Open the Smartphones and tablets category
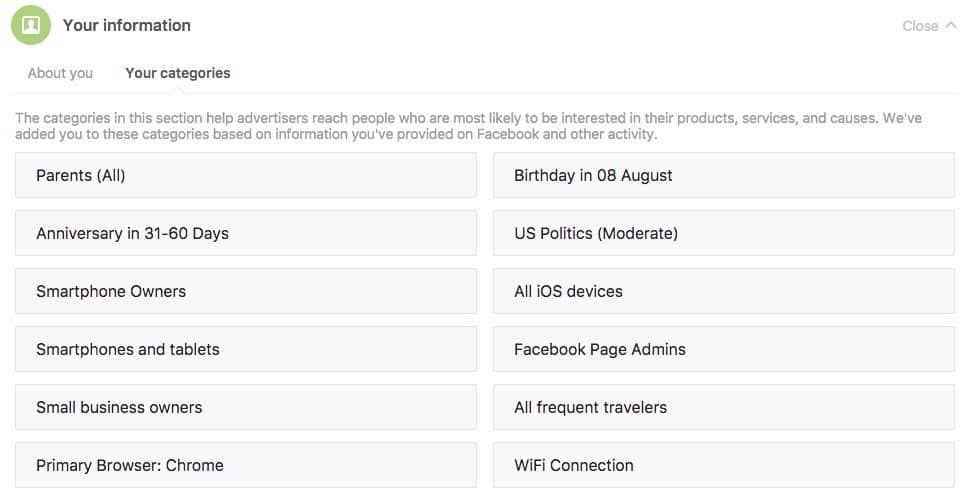Viewport: 969px width, 499px height. click(246, 349)
